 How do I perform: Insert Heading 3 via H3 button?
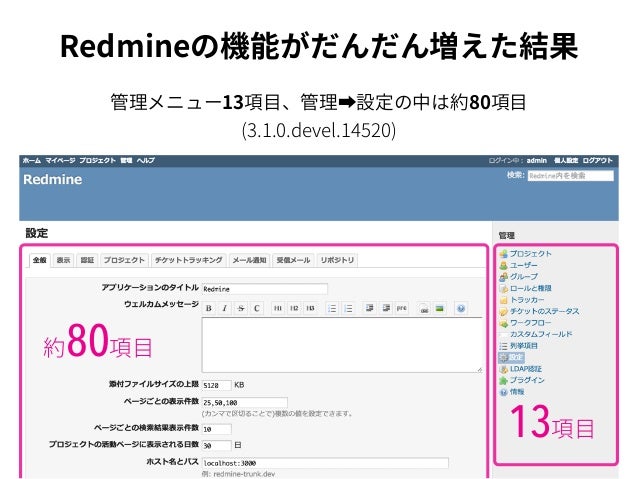click(310, 308)
